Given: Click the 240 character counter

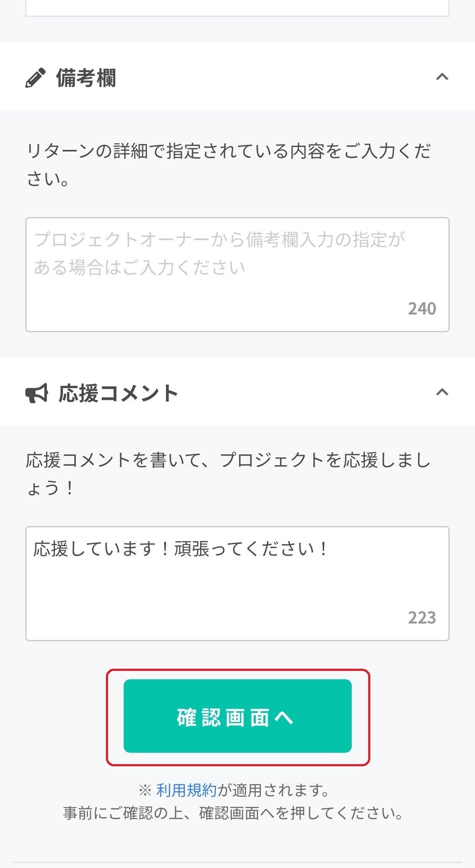Looking at the screenshot, I should click(x=421, y=309).
